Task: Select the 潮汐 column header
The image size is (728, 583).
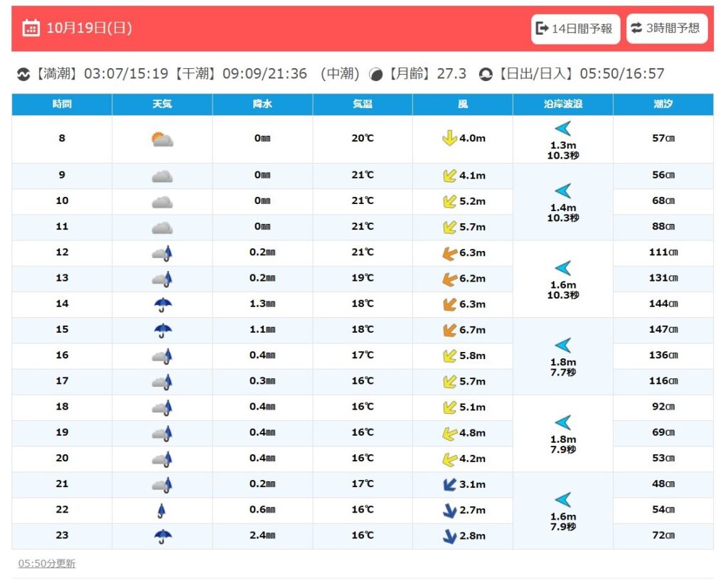Action: click(x=663, y=105)
